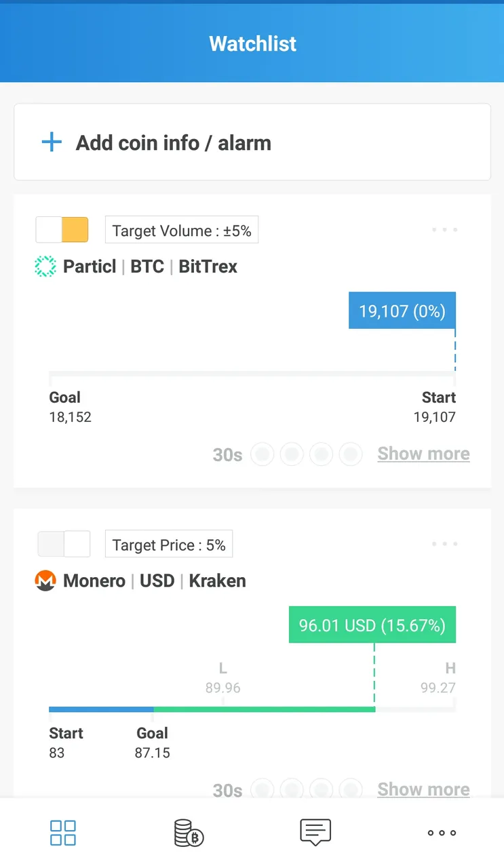Screen dimensions: 504x868
Task: Expand Monero card with Show more
Action: [423, 789]
